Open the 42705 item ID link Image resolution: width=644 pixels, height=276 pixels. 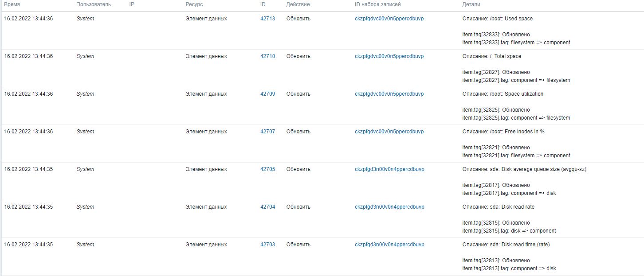pos(267,169)
